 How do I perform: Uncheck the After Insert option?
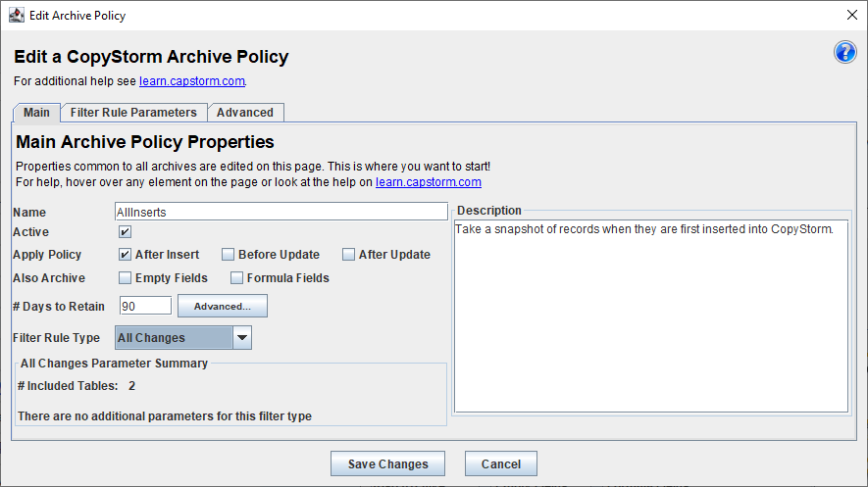coord(126,255)
